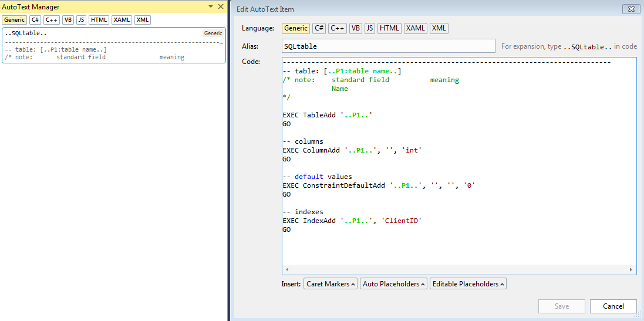Click the '-- default values' comment line
Screen dimensions: 644x321
pos(317,177)
